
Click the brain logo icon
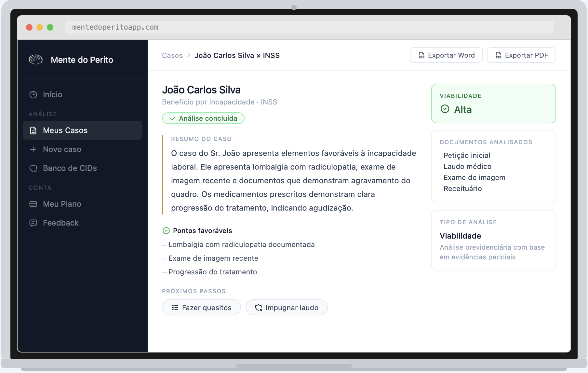(x=36, y=60)
